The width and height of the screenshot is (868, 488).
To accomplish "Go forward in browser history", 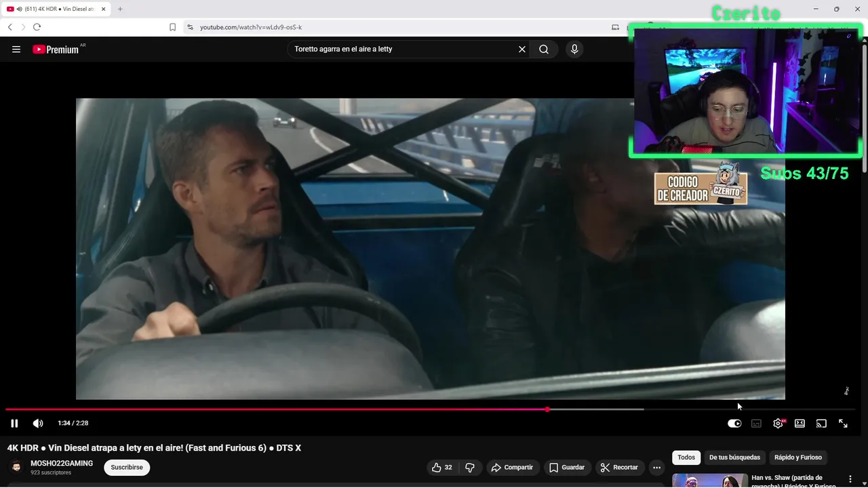I will (23, 27).
